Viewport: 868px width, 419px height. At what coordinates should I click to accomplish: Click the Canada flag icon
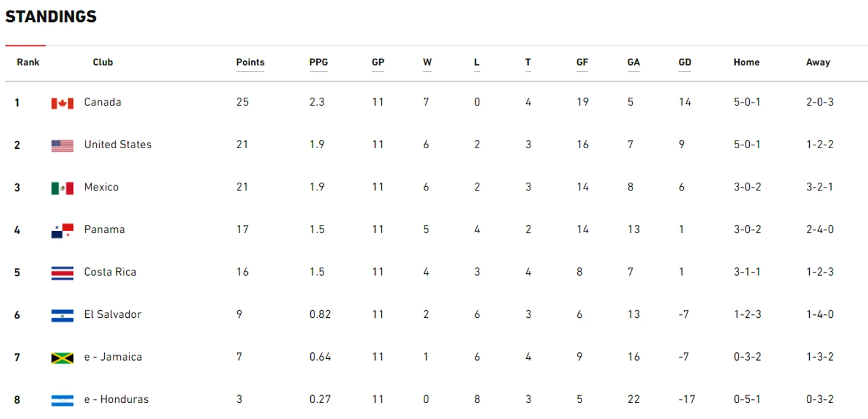(62, 104)
